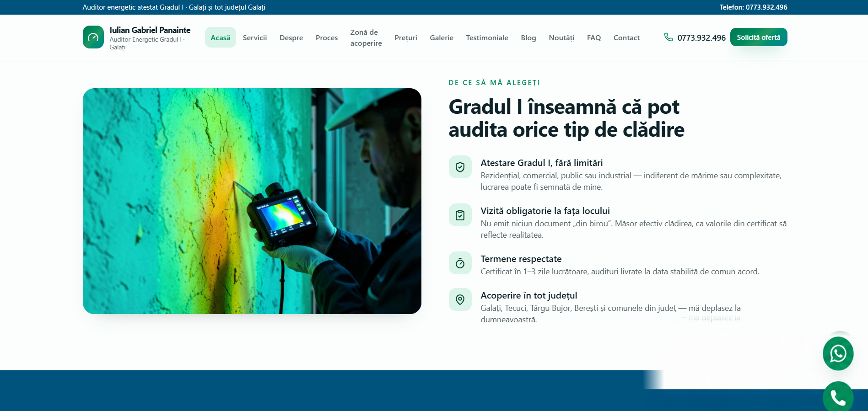
Task: Navigate to Proces section
Action: (327, 37)
